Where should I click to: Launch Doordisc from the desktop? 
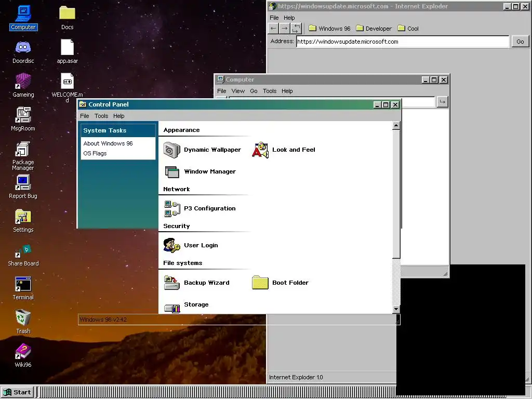point(23,51)
